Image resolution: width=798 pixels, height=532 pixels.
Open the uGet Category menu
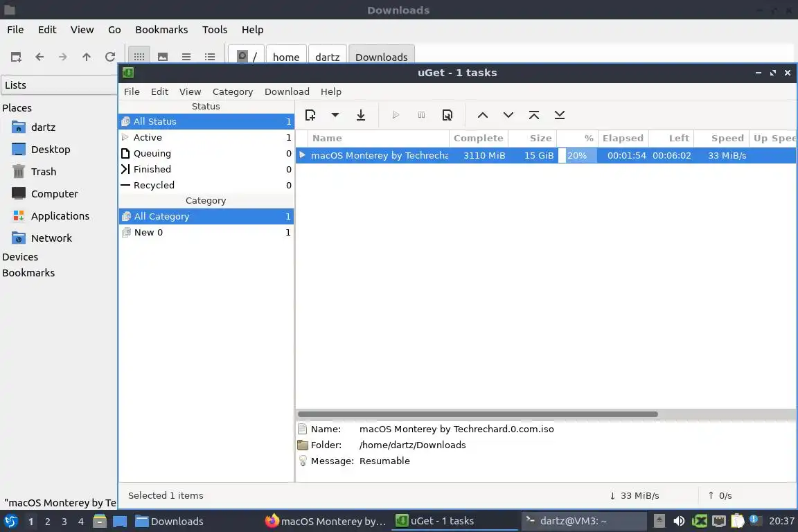pyautogui.click(x=233, y=91)
